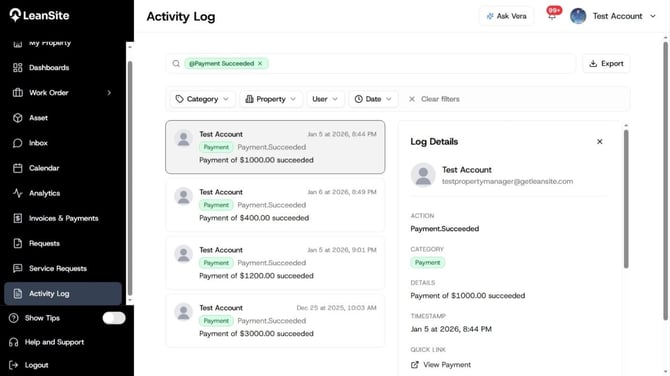Image resolution: width=670 pixels, height=376 pixels.
Task: Expand the Work Order submenu chevron
Action: (109, 93)
